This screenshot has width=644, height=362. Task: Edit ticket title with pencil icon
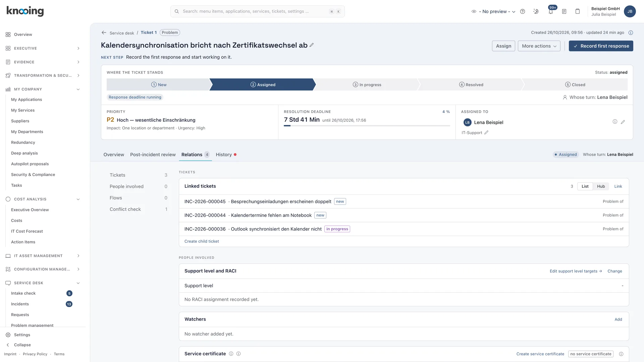[312, 45]
